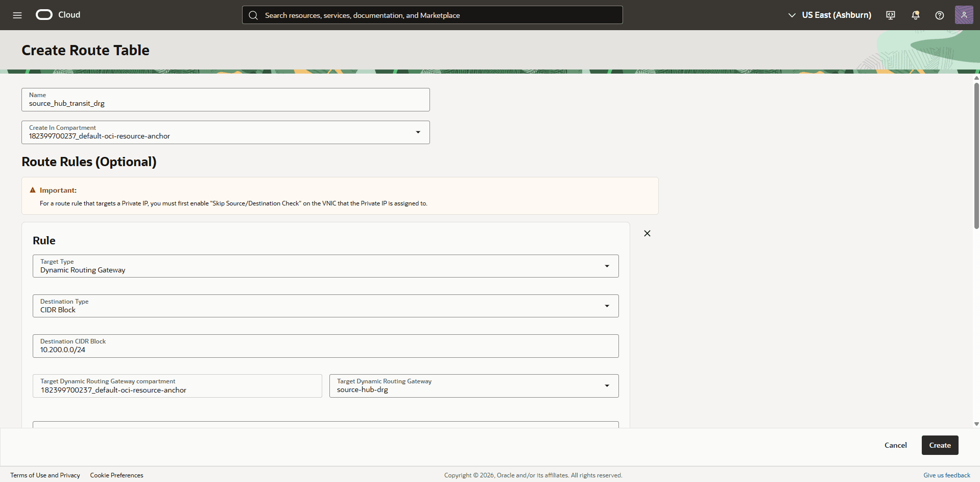Remove the rule with the X icon
Screen dimensions: 980x482
tap(647, 234)
